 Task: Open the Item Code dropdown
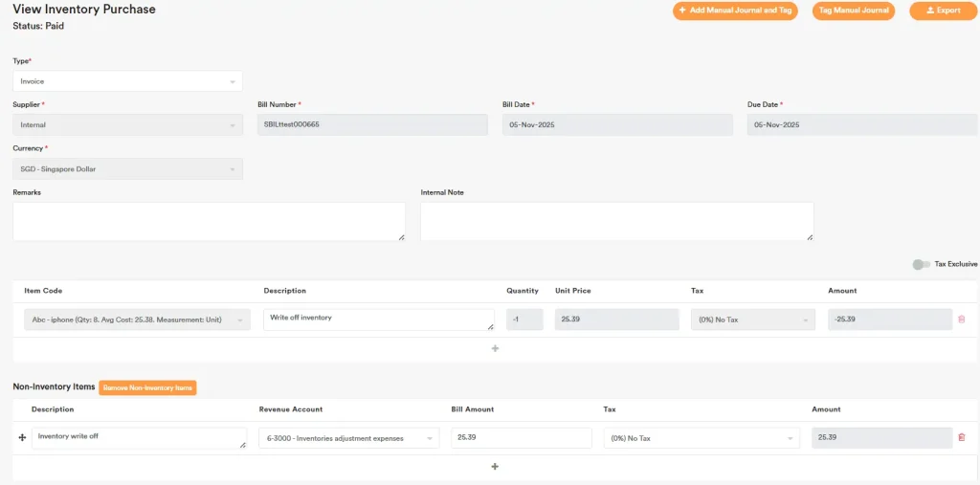137,320
